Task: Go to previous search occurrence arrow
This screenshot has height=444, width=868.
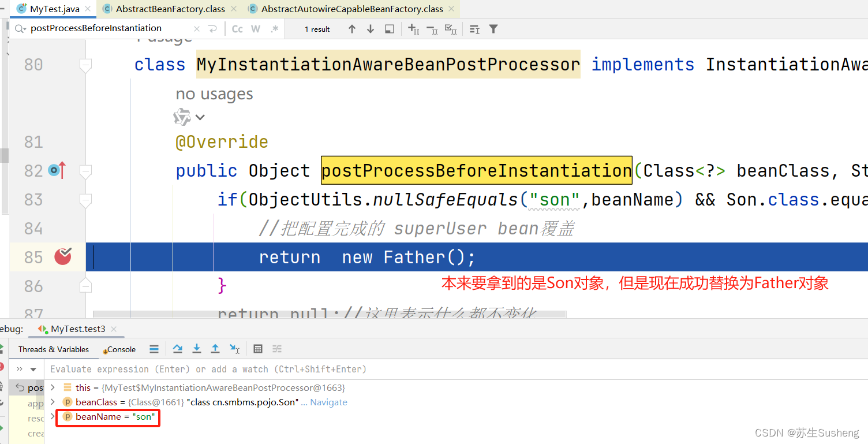Action: click(x=351, y=29)
